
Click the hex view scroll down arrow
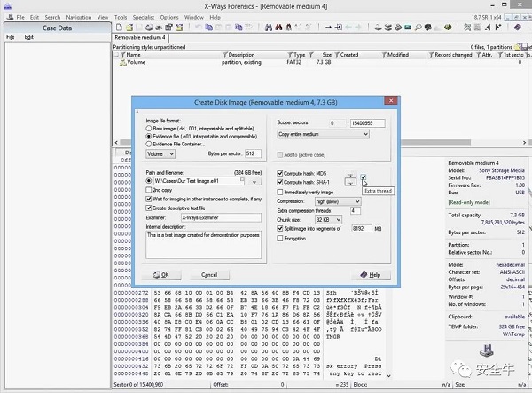point(389,375)
